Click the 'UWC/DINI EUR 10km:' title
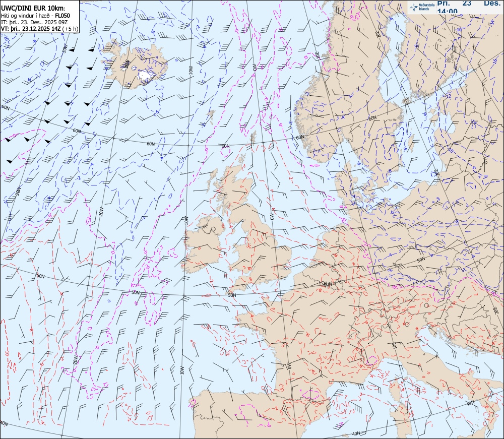The width and height of the screenshot is (504, 439). coord(33,9)
